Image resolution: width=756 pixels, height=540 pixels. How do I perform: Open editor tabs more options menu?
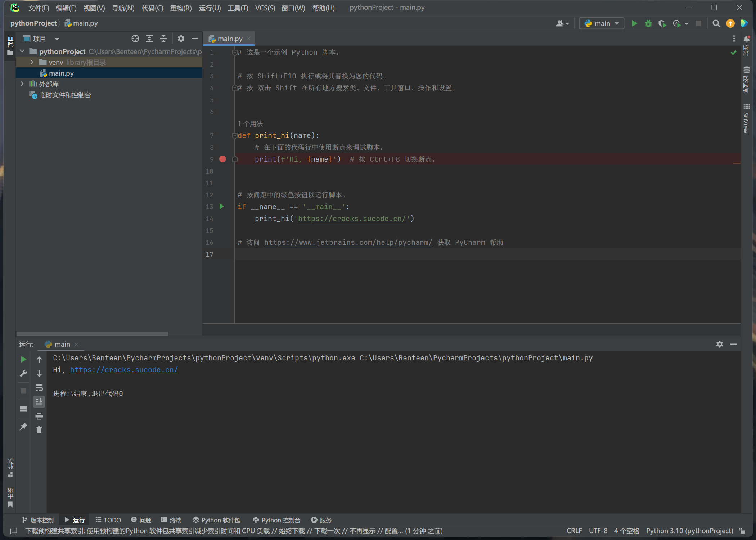(734, 39)
